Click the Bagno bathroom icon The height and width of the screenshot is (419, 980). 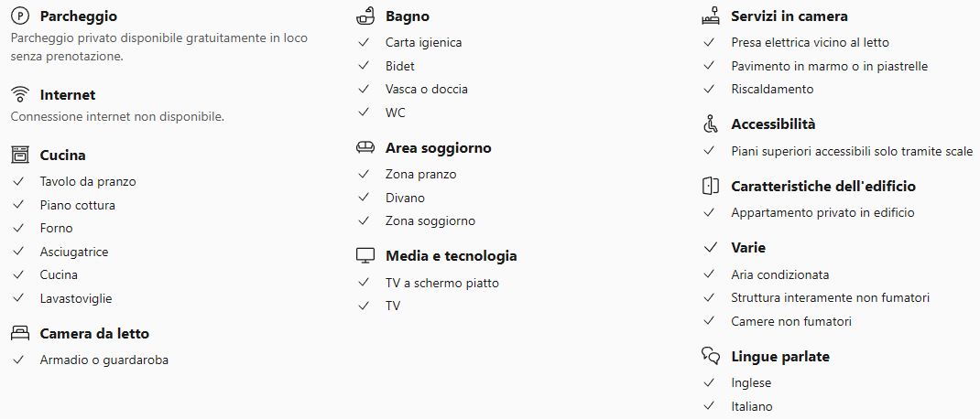click(x=365, y=16)
